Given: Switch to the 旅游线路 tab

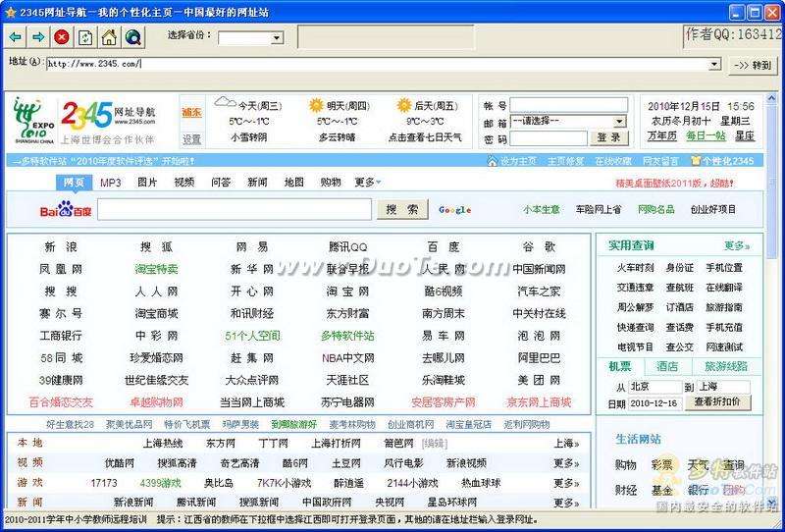Looking at the screenshot, I should point(725,366).
